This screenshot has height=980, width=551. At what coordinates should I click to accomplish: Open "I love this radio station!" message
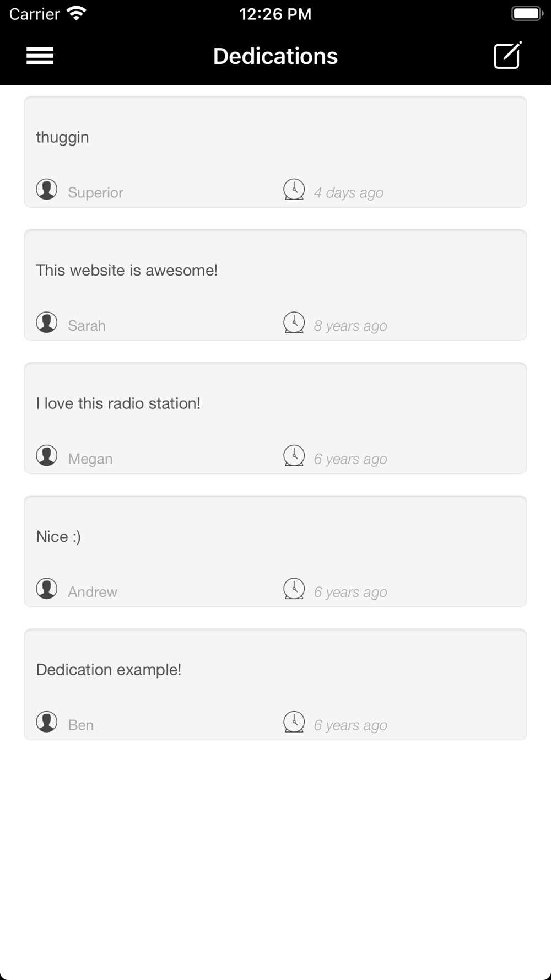[x=118, y=403]
